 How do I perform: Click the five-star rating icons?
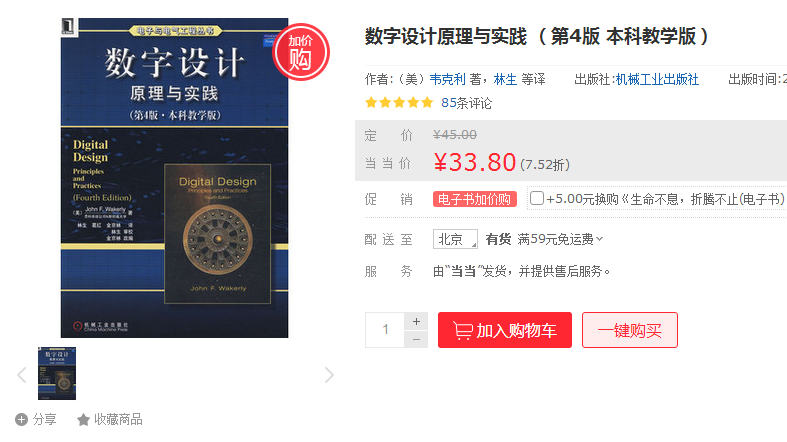[399, 103]
